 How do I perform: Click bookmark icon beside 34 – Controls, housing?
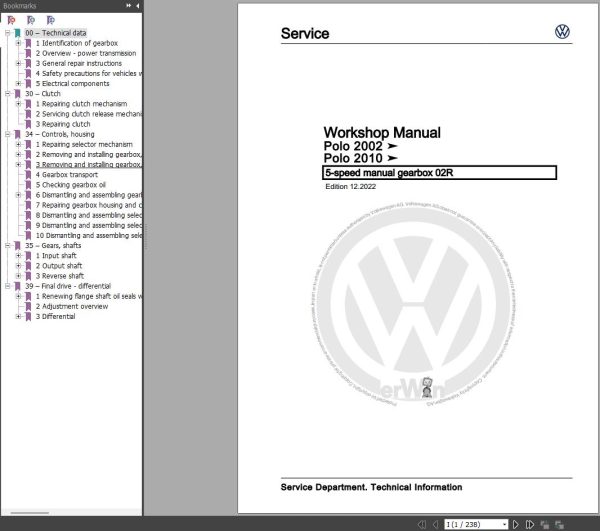point(18,134)
